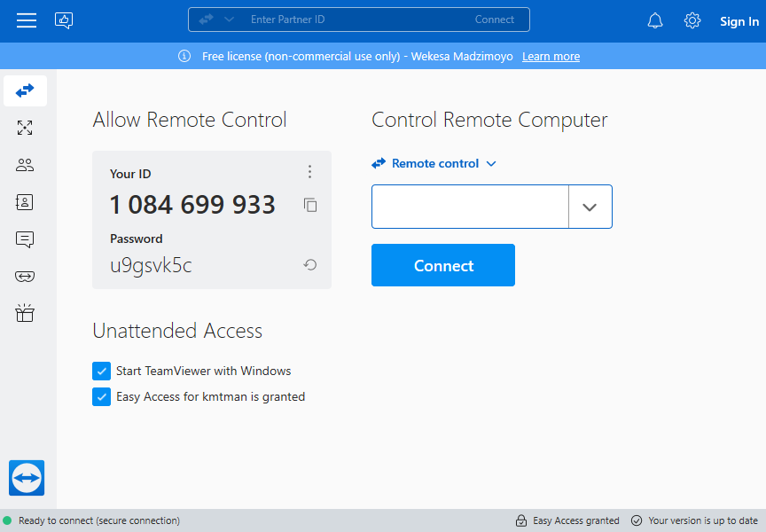Viewport: 766px width, 532px height.
Task: Open the notifications bell
Action: [x=655, y=20]
